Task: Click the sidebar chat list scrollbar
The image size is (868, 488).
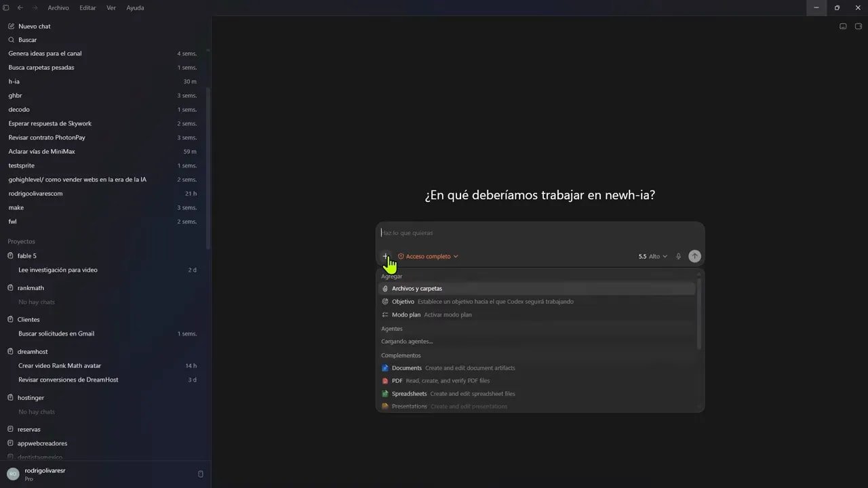Action: 208,169
